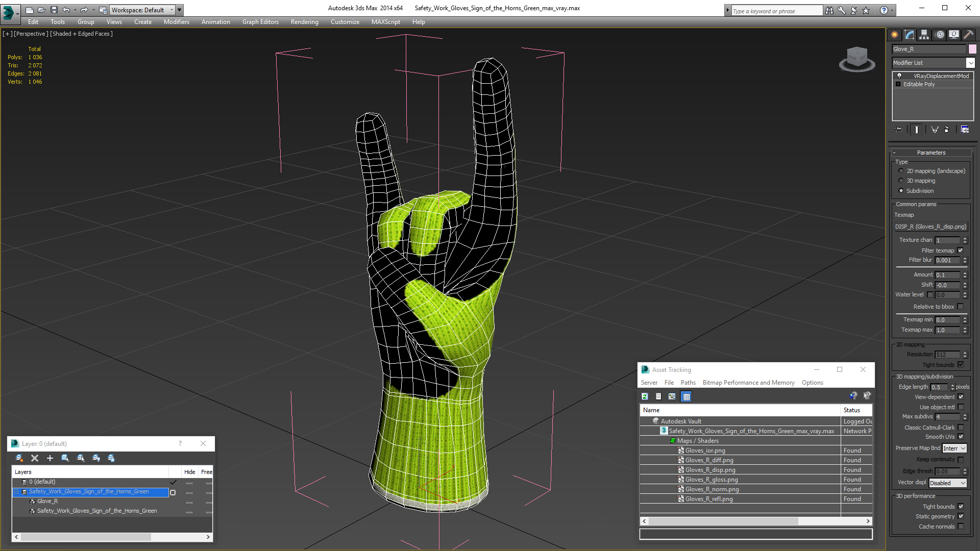980x551 pixels.
Task: Click the Pin Stack icon
Action: [899, 130]
